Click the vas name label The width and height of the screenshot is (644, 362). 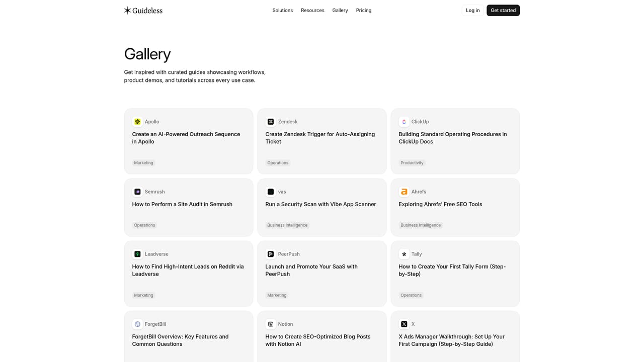point(282,192)
